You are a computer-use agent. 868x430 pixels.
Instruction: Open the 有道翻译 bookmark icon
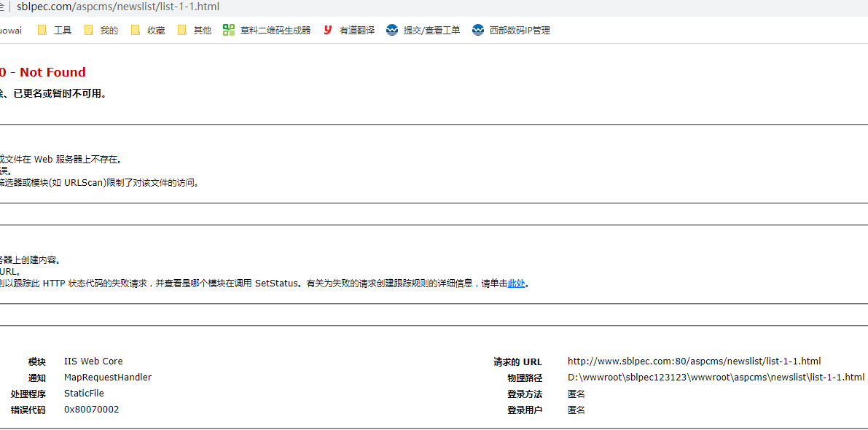[327, 30]
